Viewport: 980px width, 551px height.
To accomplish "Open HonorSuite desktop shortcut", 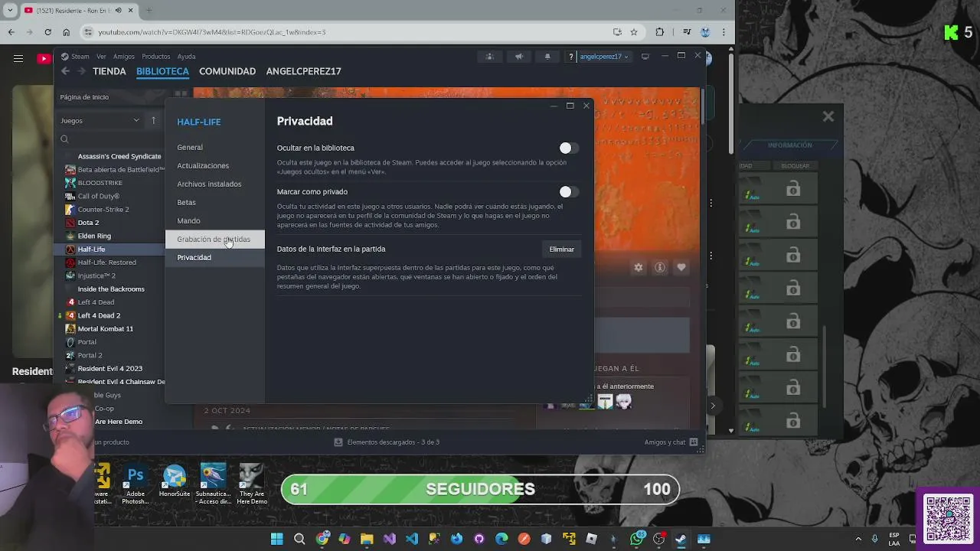I will [x=175, y=482].
